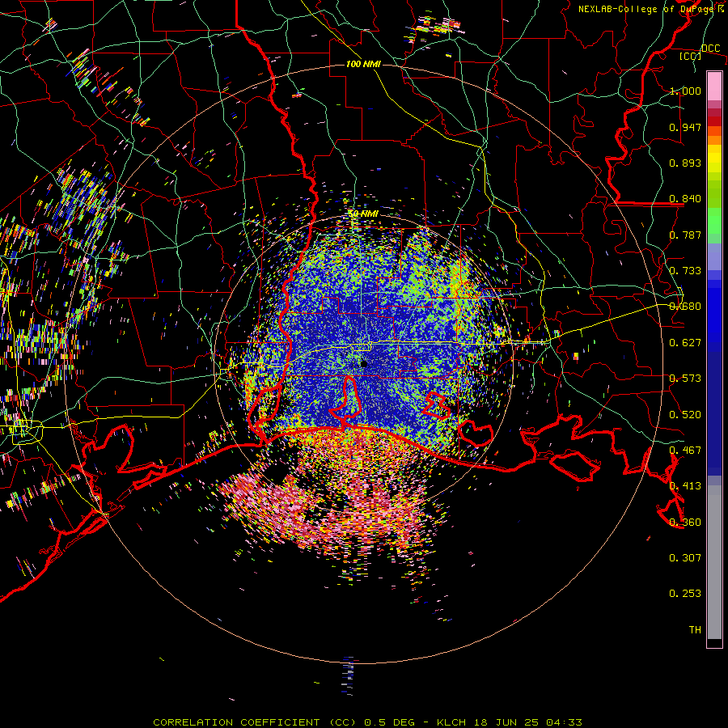Click the 0.787 scale label

pos(685,235)
